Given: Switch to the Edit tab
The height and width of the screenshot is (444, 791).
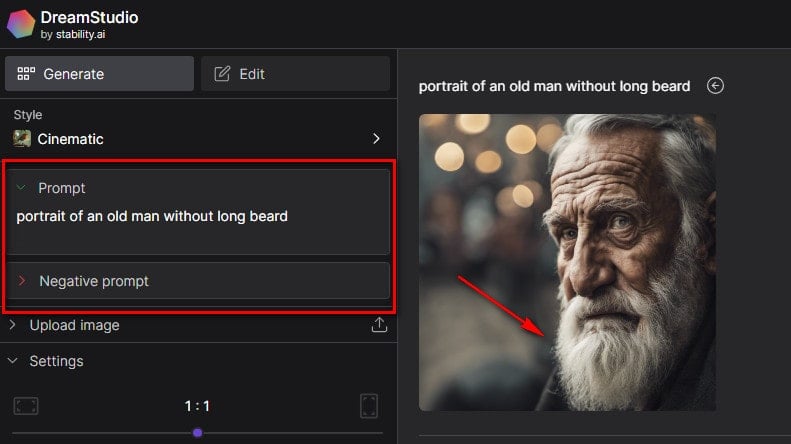Looking at the screenshot, I should 295,74.
